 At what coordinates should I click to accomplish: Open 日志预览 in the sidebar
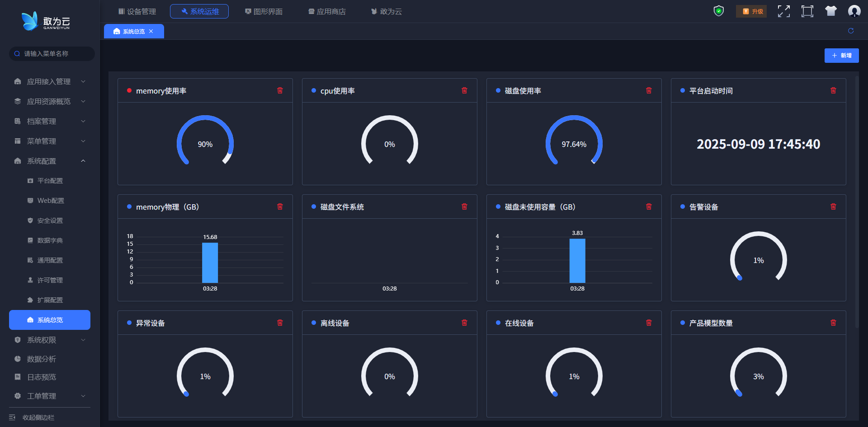50,377
